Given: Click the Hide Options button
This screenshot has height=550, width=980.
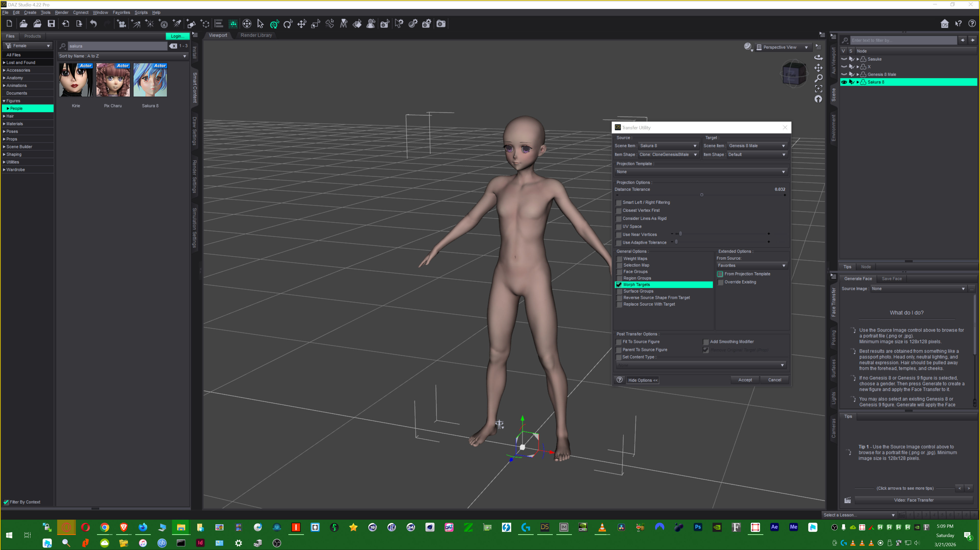Looking at the screenshot, I should [643, 380].
